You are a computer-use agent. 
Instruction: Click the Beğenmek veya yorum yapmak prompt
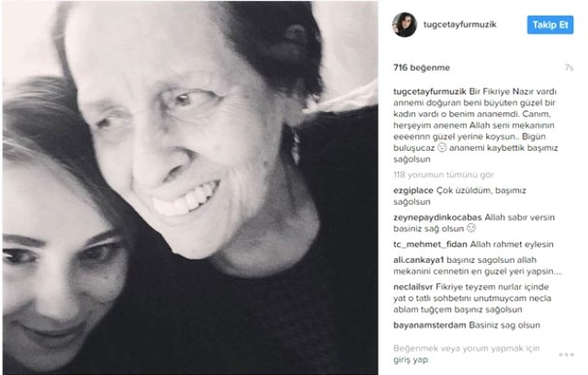[x=467, y=348]
